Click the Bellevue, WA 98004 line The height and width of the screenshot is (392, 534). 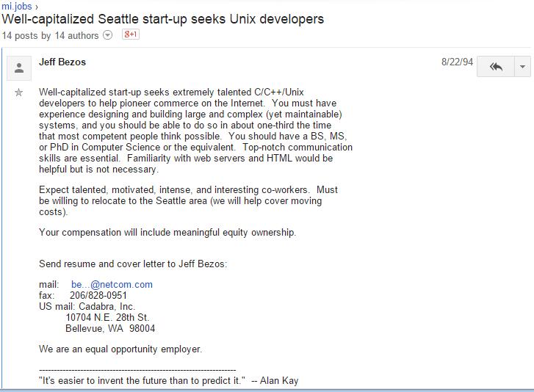click(x=110, y=328)
